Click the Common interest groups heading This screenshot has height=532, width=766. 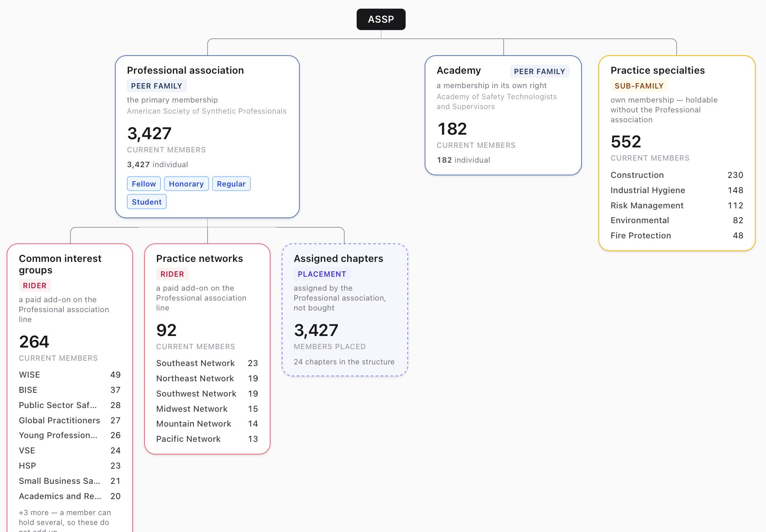click(60, 264)
